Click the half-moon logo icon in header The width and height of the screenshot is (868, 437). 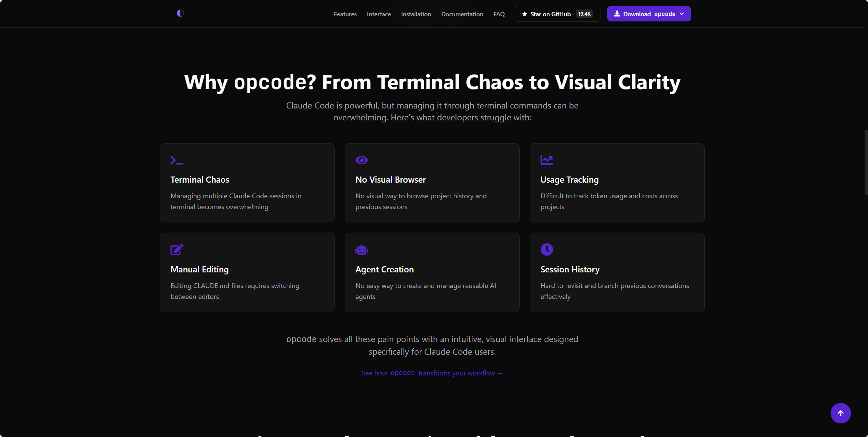pos(180,13)
